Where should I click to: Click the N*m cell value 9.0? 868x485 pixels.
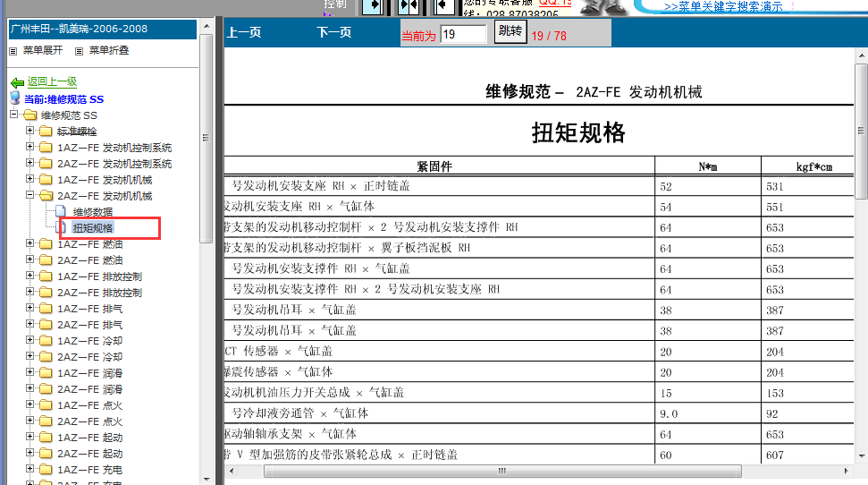coord(669,413)
